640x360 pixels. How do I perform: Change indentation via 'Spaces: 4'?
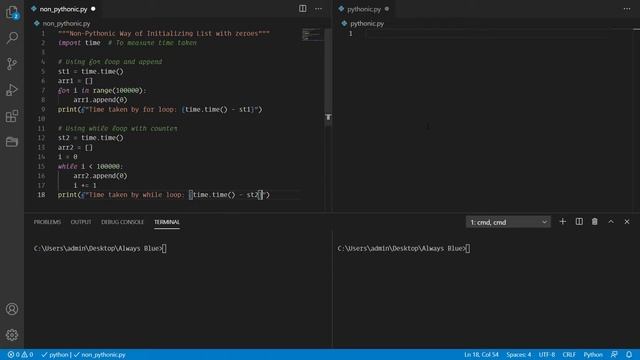click(519, 354)
